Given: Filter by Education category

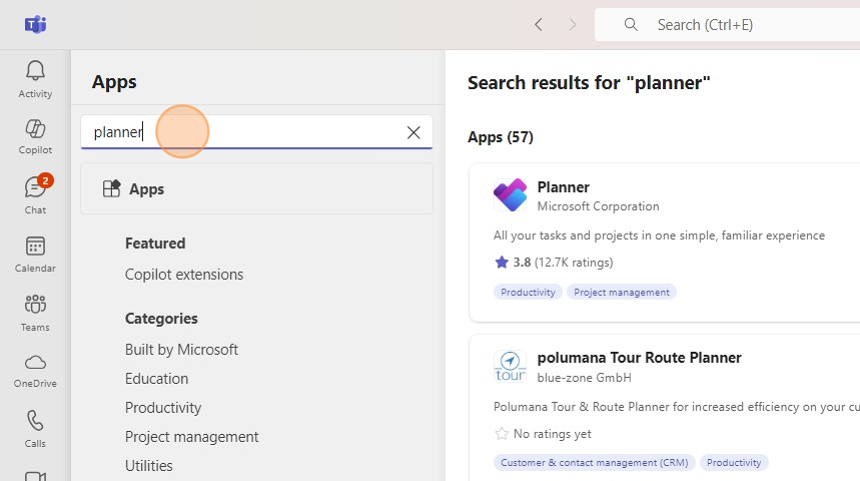Looking at the screenshot, I should click(156, 379).
